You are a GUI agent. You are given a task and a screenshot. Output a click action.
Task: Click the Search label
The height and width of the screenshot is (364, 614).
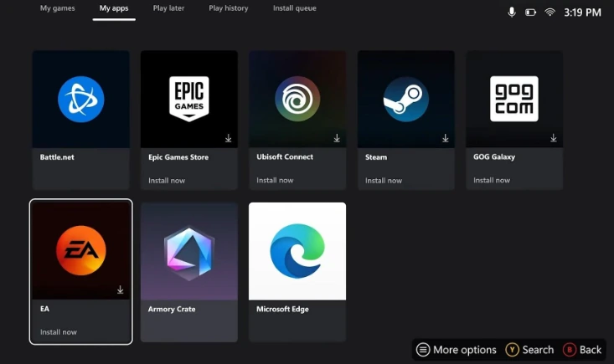point(538,350)
